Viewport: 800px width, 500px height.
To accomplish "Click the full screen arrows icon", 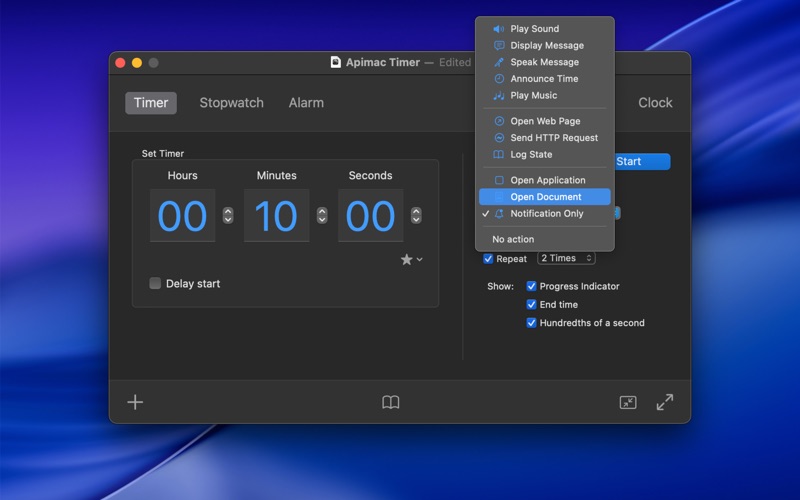I will [x=665, y=402].
